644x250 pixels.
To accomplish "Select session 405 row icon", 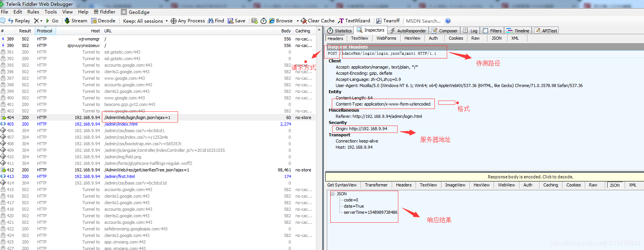I will click(3, 124).
